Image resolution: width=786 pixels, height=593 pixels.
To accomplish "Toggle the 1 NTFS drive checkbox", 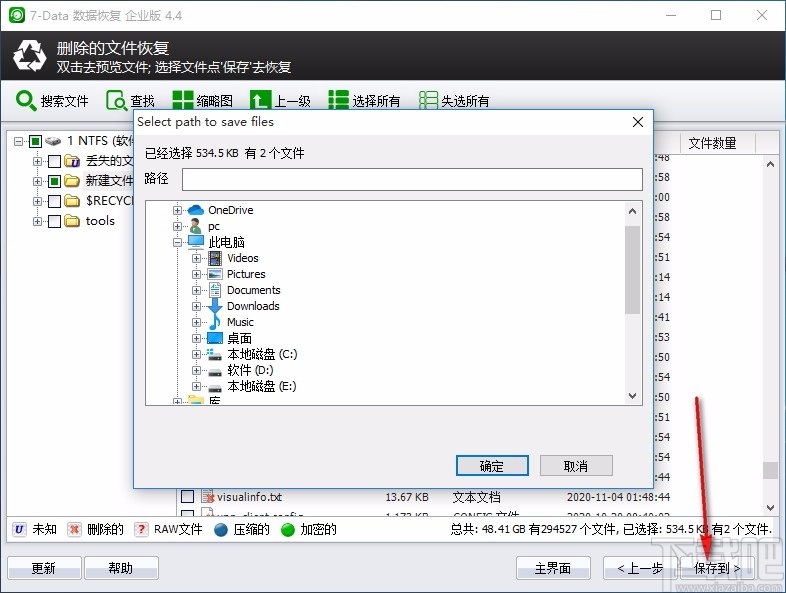I will coord(35,141).
